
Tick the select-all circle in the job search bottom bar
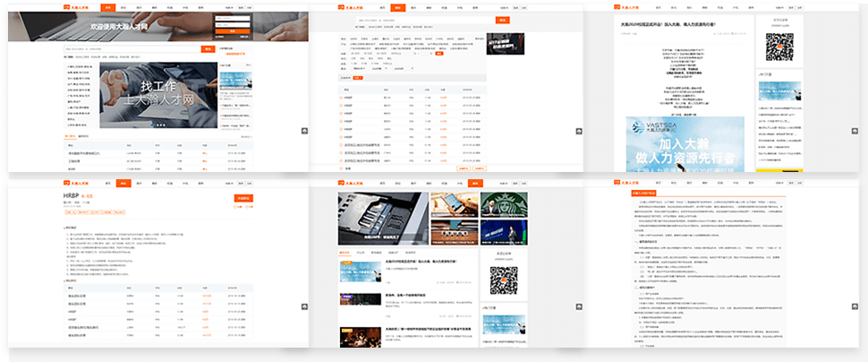point(341,168)
